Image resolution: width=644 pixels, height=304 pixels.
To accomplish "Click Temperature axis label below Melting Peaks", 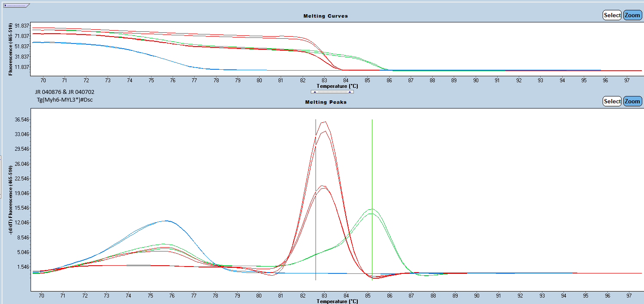I will click(337, 301).
